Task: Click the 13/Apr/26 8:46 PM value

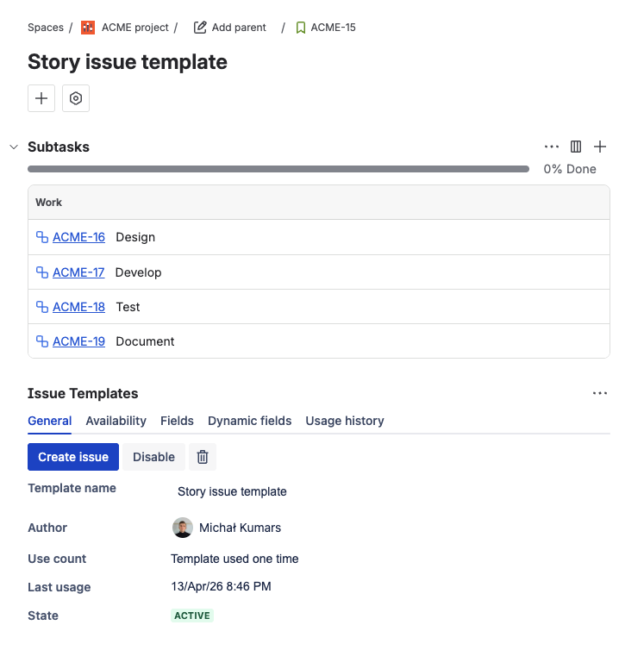Action: 221,586
